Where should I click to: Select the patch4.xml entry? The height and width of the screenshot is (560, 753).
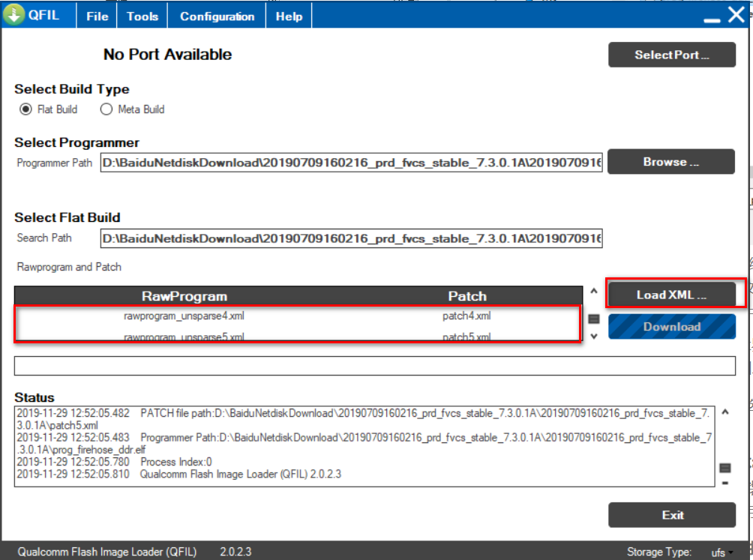pos(466,316)
